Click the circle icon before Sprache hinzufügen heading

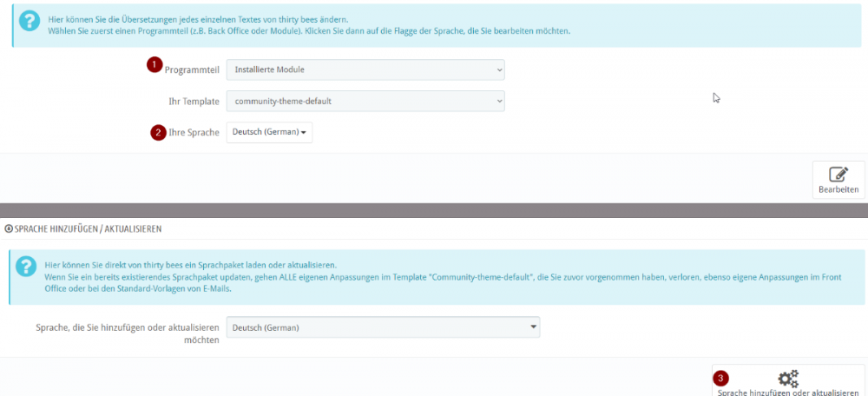[9, 228]
